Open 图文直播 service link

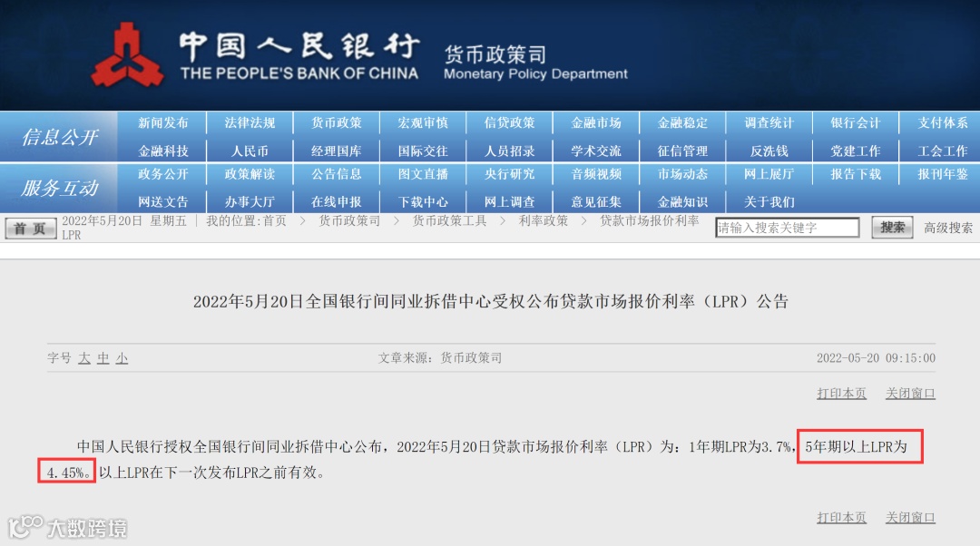[x=423, y=173]
